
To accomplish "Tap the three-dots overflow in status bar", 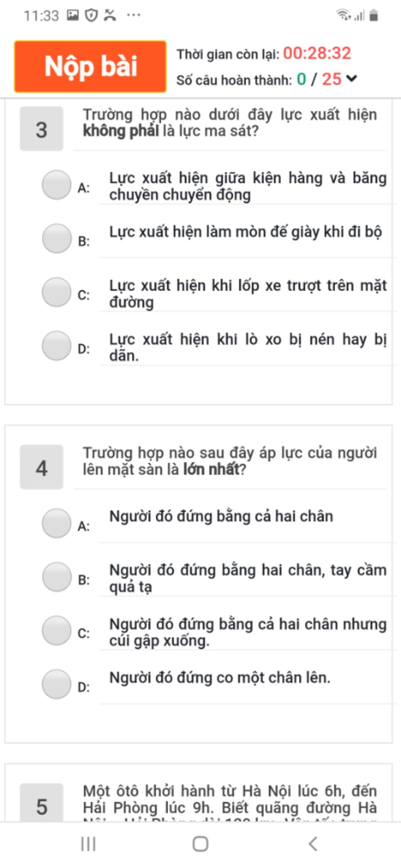I will [x=134, y=15].
